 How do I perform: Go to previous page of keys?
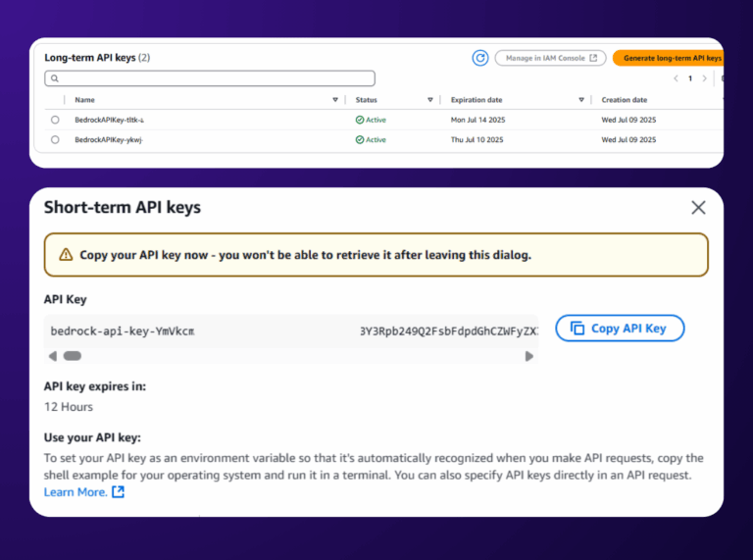tap(676, 78)
